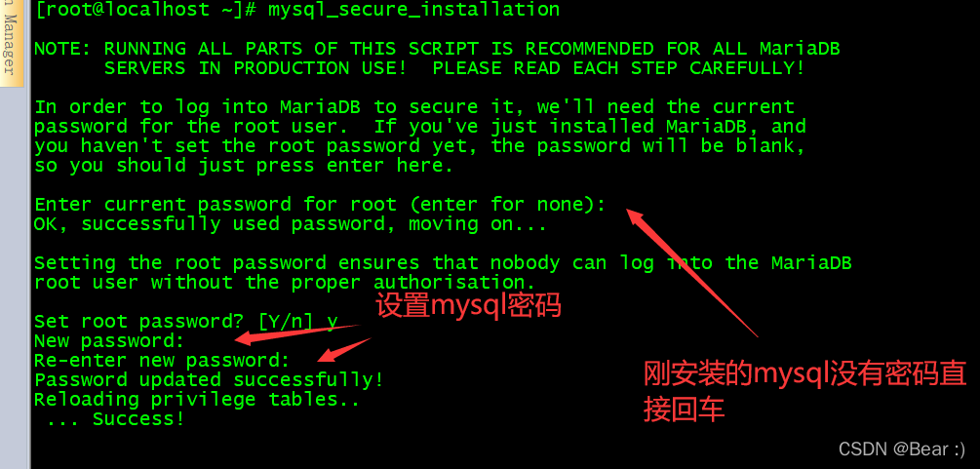Click the PLEASE READ EACH STEP CAREFULLY text
980x469 pixels.
click(x=619, y=68)
